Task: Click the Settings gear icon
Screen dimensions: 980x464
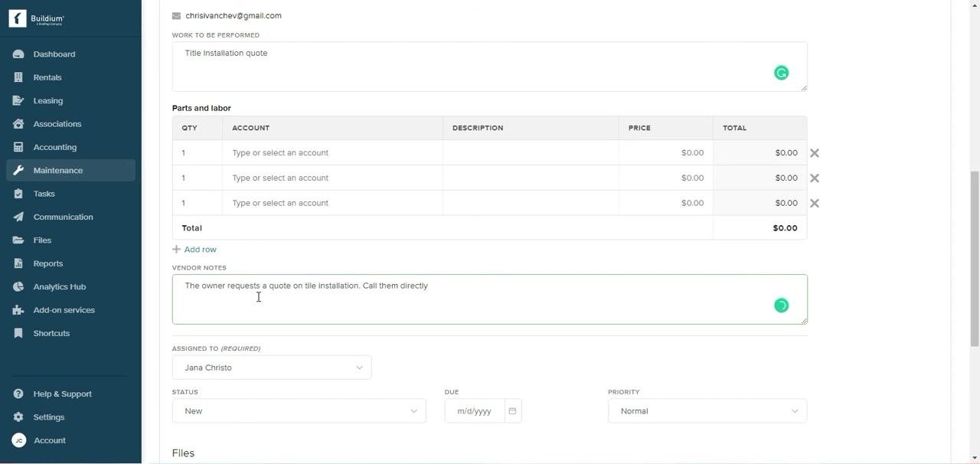Action: point(18,417)
